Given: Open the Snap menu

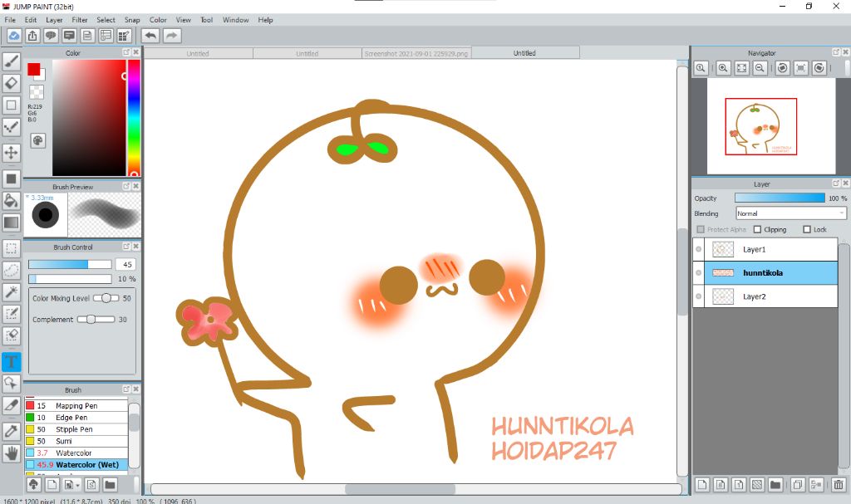Looking at the screenshot, I should point(132,20).
